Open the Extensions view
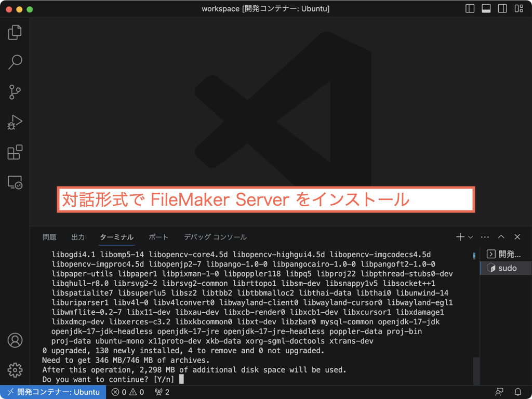The width and height of the screenshot is (532, 399). point(15,152)
